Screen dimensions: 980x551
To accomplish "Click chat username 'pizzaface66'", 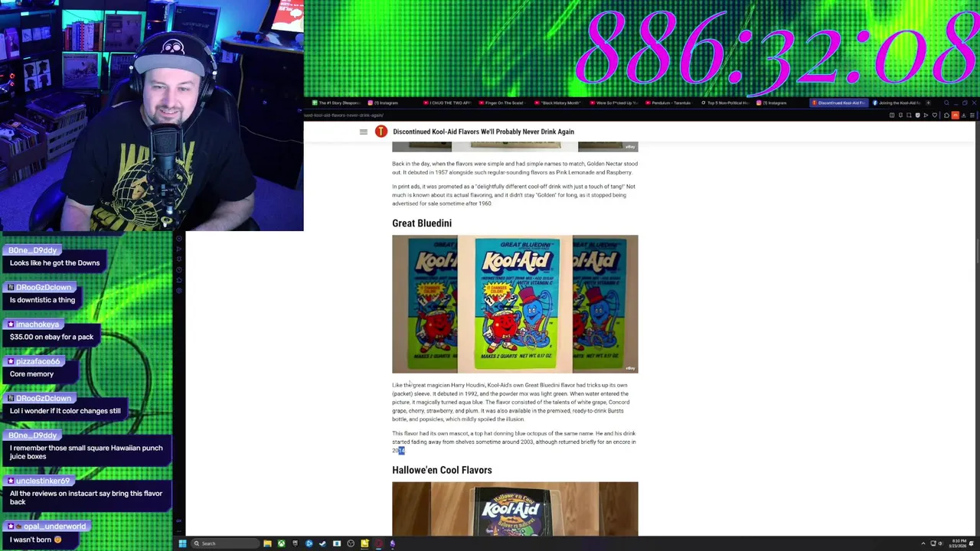I will [x=38, y=361].
